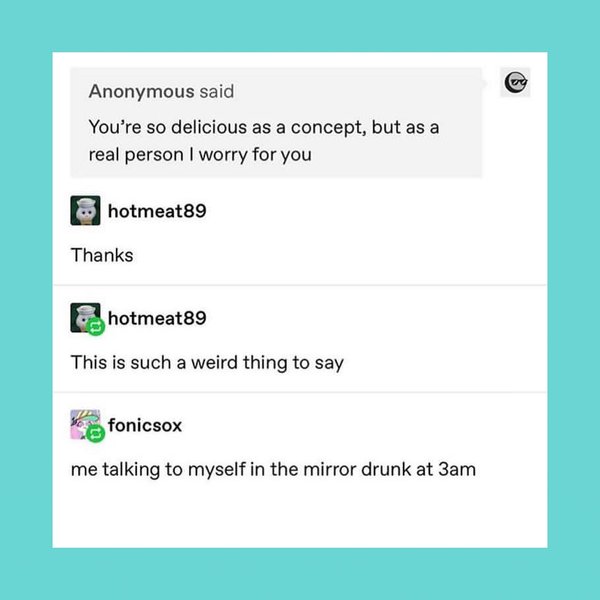Click the blank white area below fonicsox's comment
The image size is (600, 600).
point(300,515)
